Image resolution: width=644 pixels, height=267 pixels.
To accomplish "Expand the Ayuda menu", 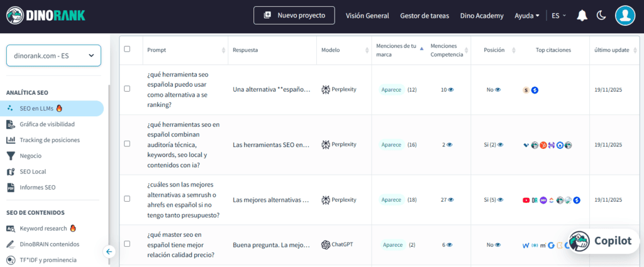I will (x=527, y=16).
